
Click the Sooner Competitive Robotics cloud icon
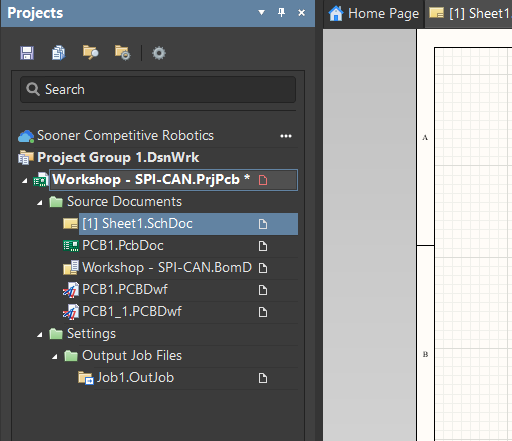click(x=26, y=136)
